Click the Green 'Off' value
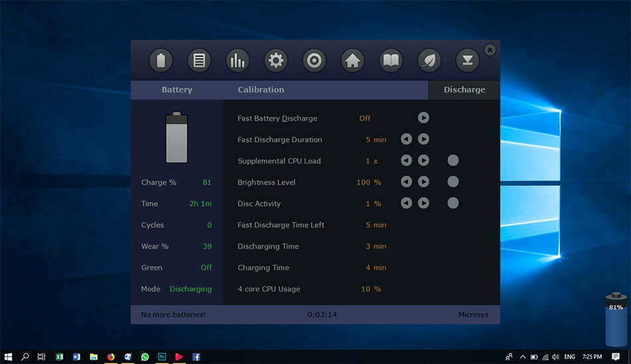 [x=206, y=268]
